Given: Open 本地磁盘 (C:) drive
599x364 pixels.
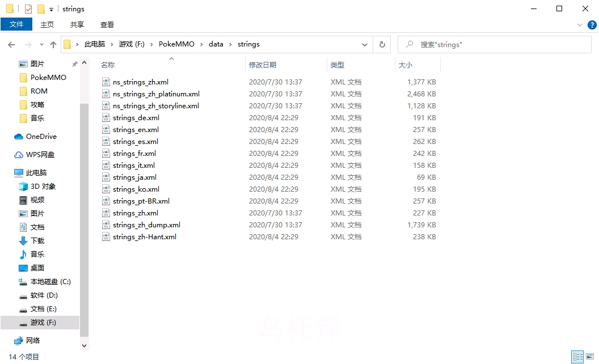Looking at the screenshot, I should click(x=50, y=281).
